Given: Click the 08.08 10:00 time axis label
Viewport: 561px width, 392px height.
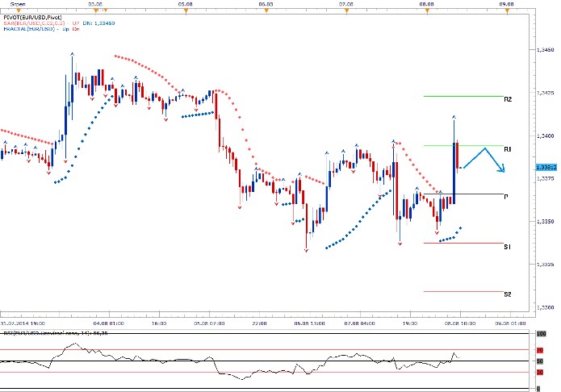Looking at the screenshot, I should pyautogui.click(x=460, y=323).
